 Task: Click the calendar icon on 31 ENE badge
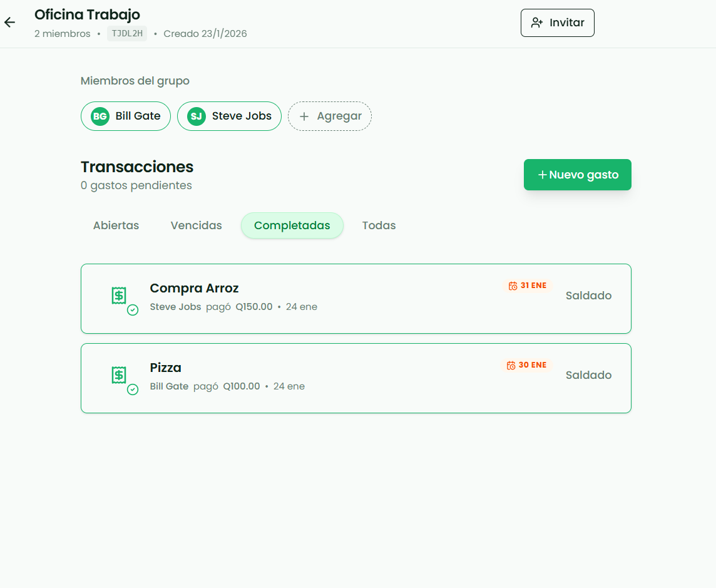click(513, 286)
